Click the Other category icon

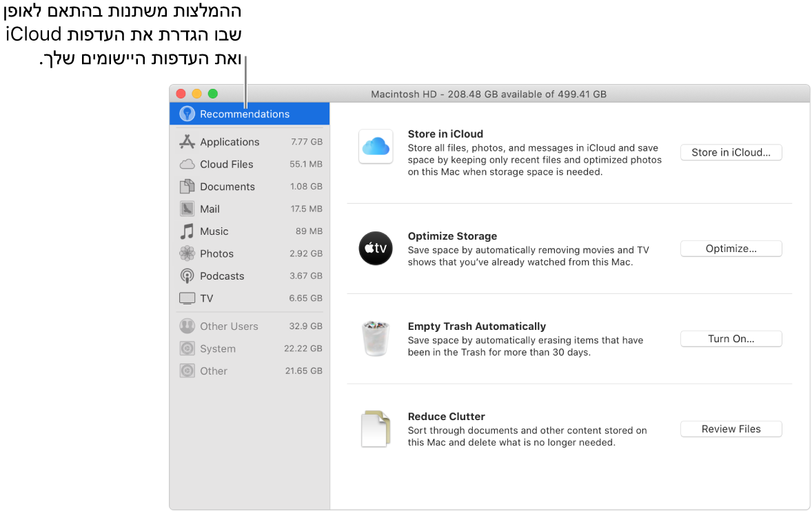click(x=187, y=371)
